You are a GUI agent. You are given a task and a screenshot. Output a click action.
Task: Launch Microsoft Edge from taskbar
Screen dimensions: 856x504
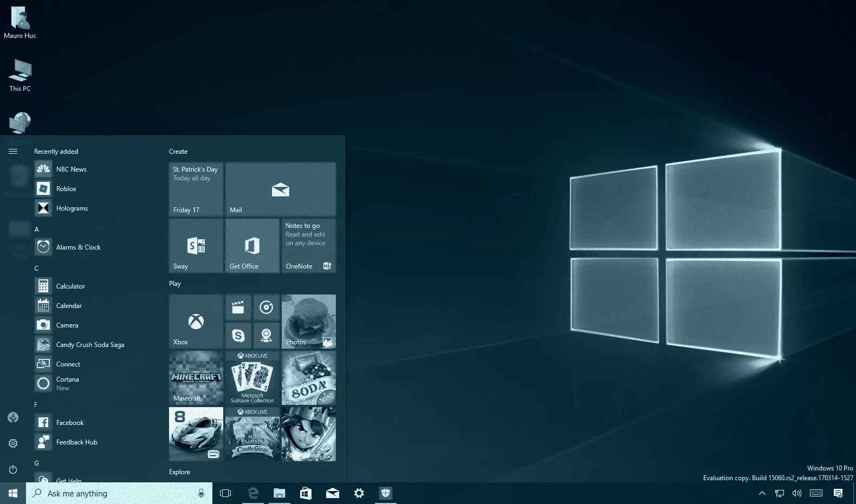pos(253,493)
